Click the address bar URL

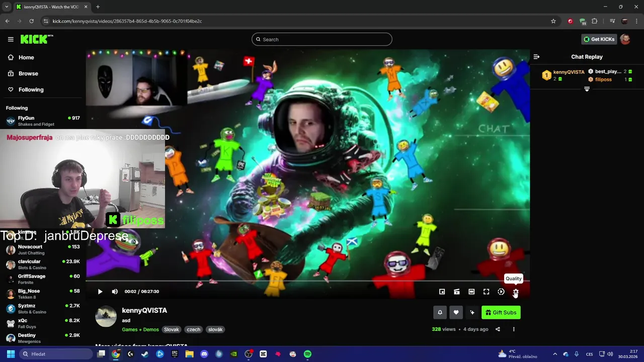pos(127,21)
